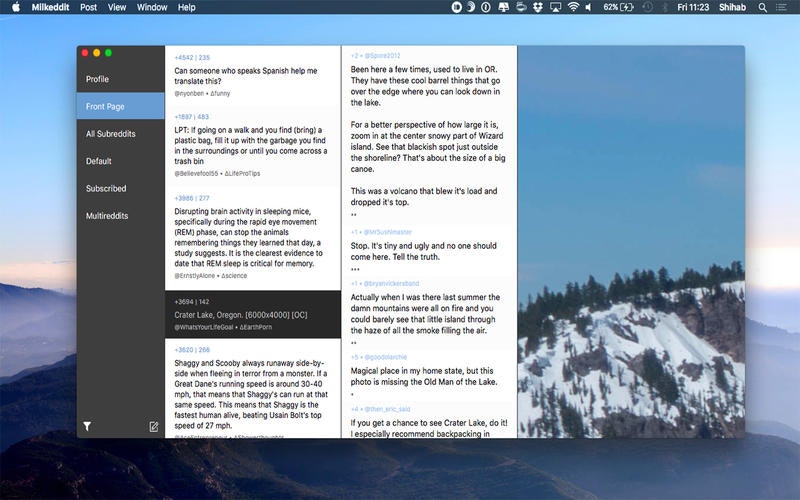Click the @MrSushimaster comment author
The image size is (800, 500).
coord(387,232)
